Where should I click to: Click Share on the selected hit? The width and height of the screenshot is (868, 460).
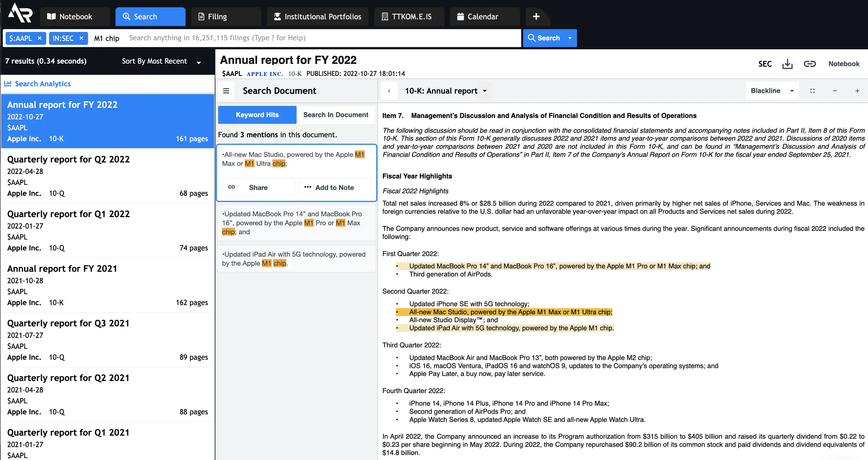pyautogui.click(x=258, y=187)
